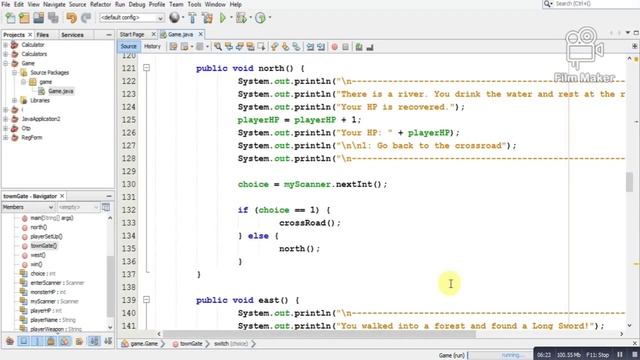Click the Undo arrow icon
The image size is (640, 360).
[72, 18]
